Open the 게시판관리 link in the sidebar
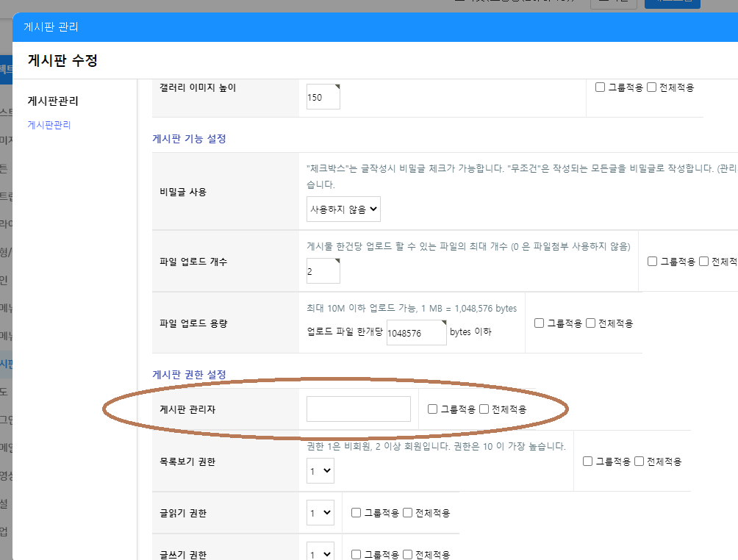 49,125
